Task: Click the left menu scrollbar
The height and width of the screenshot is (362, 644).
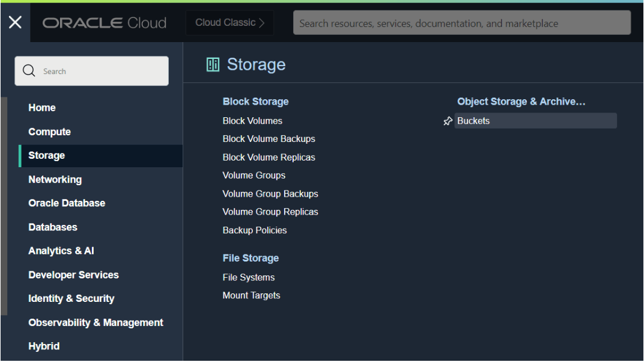Action: (x=4, y=204)
